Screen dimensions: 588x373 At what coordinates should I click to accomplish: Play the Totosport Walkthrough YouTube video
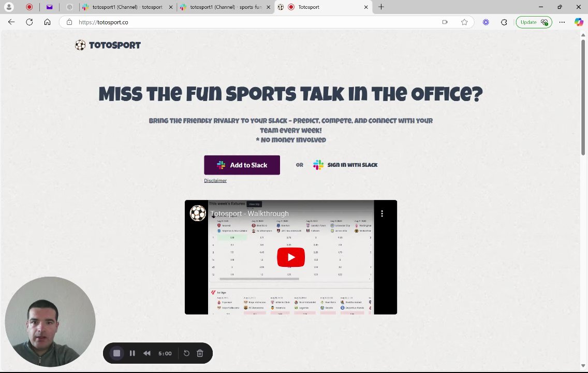pos(290,257)
